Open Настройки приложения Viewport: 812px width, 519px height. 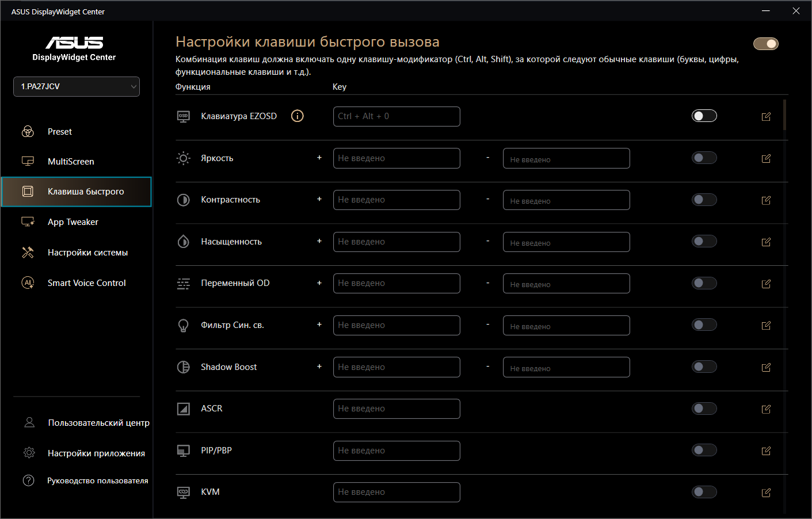tap(96, 453)
